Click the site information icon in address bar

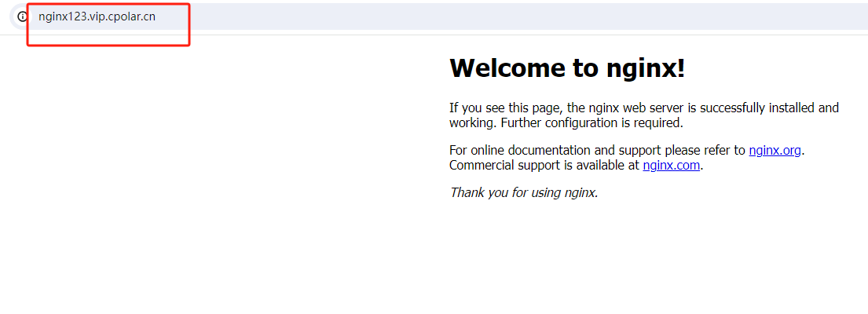click(22, 16)
